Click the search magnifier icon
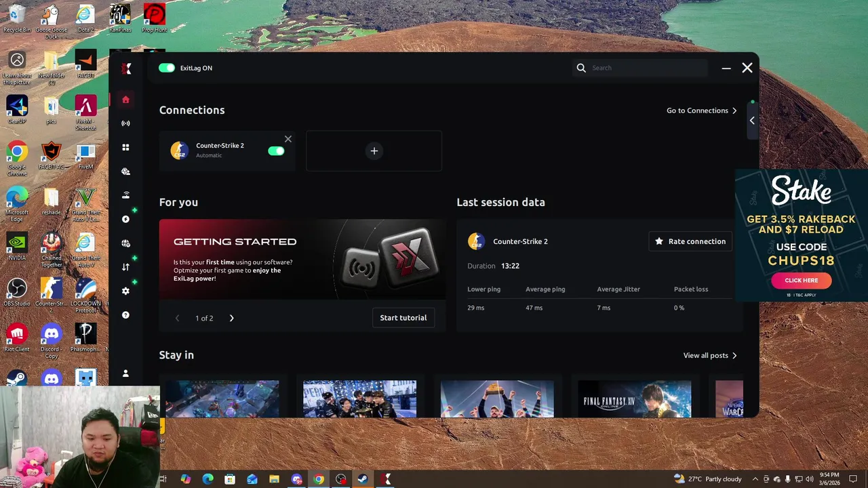This screenshot has height=488, width=868. click(x=581, y=68)
